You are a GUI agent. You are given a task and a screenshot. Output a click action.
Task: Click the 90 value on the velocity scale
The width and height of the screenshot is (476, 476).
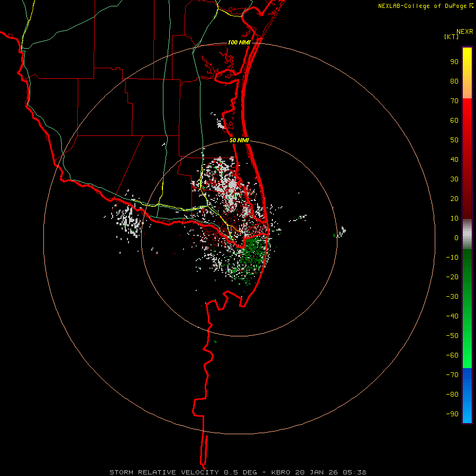[454, 62]
